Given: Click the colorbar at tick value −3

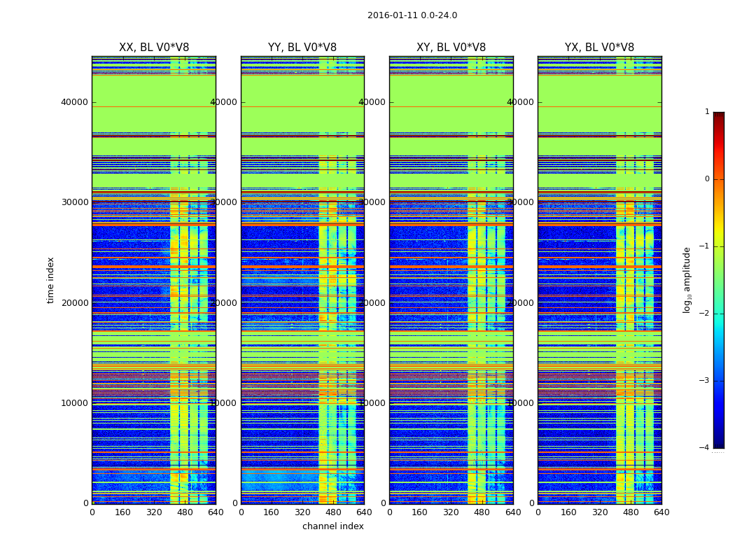Looking at the screenshot, I should click(719, 381).
